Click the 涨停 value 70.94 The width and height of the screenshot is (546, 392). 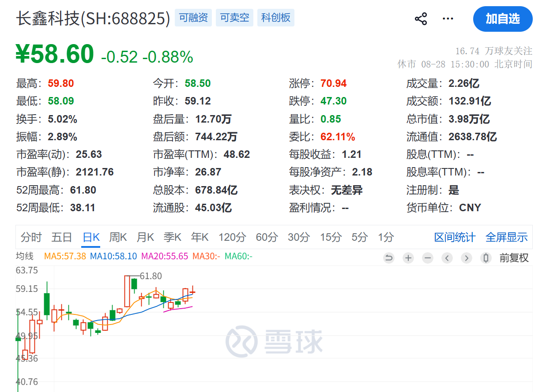coord(334,83)
